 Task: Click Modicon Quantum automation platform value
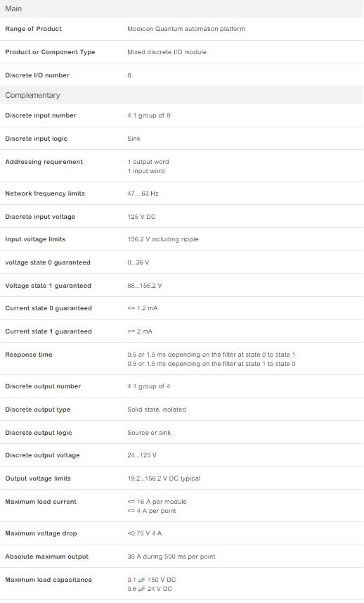tap(186, 29)
